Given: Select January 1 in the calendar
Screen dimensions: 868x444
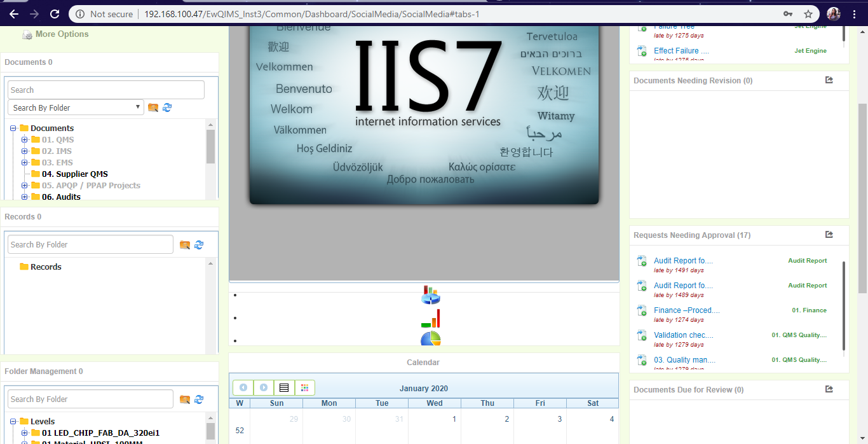Looking at the screenshot, I should [454, 419].
